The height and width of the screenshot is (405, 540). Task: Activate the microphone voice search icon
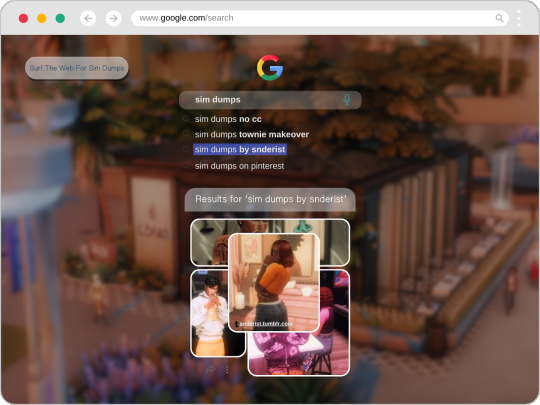[x=346, y=100]
